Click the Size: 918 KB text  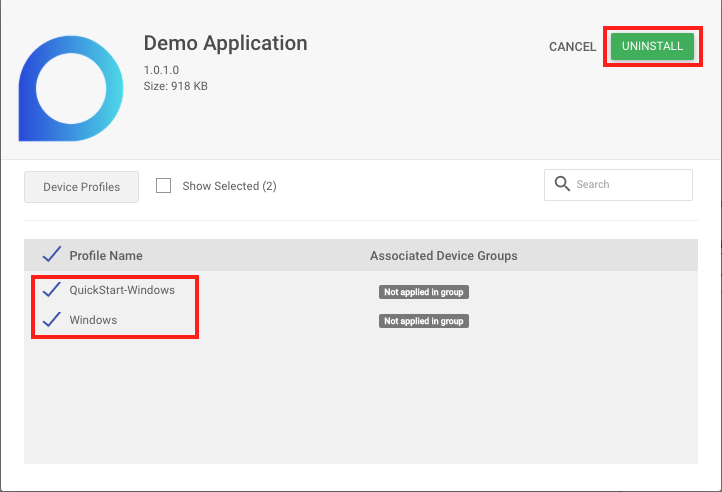[175, 86]
